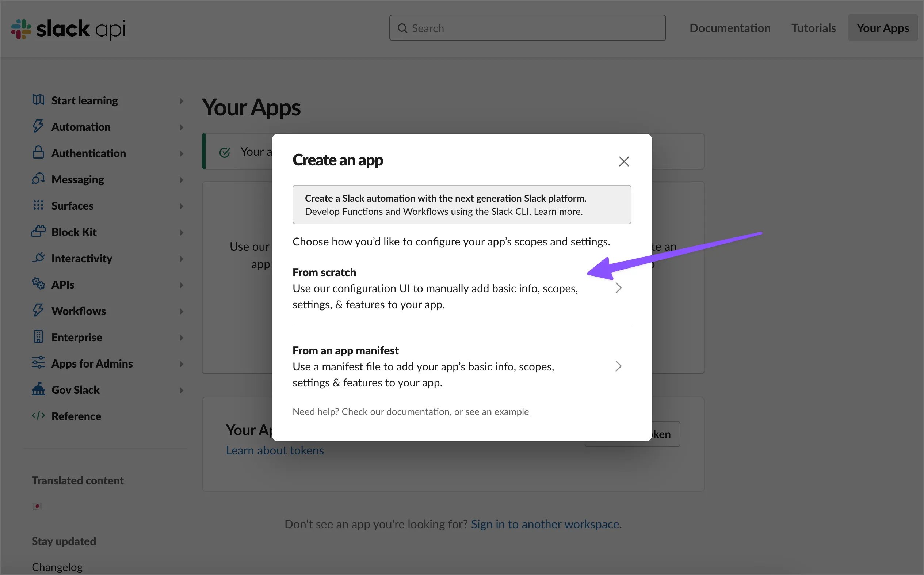Viewport: 924px width, 575px height.
Task: Open the Learn more link in banner
Action: coord(557,212)
